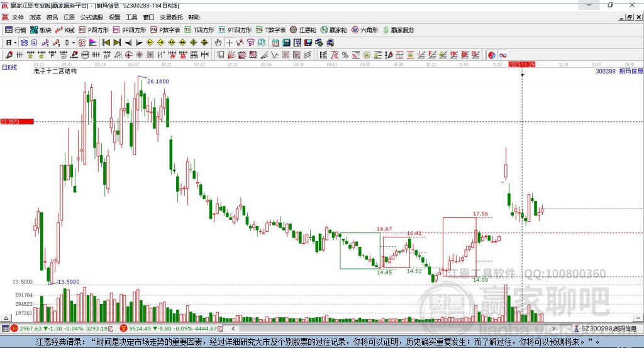Click the 17.56 price annotation

[480, 214]
